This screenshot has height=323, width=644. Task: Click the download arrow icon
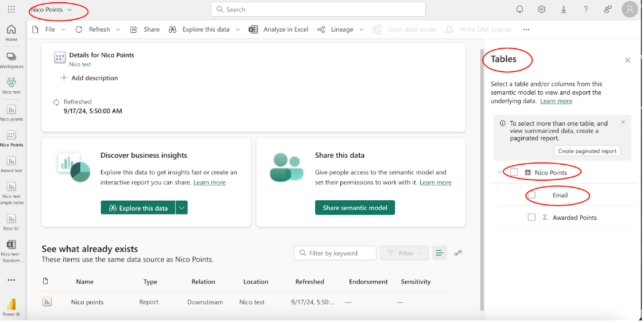(x=564, y=9)
